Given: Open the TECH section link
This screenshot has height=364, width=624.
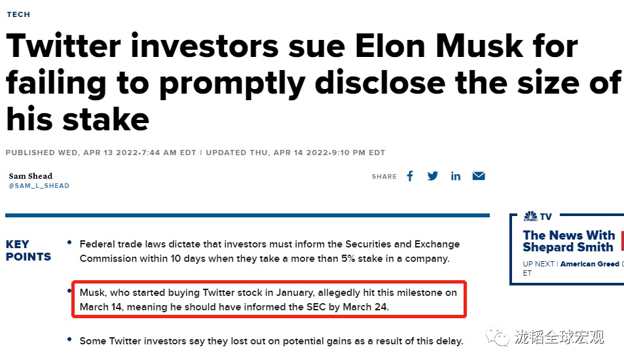Looking at the screenshot, I should coord(18,14).
